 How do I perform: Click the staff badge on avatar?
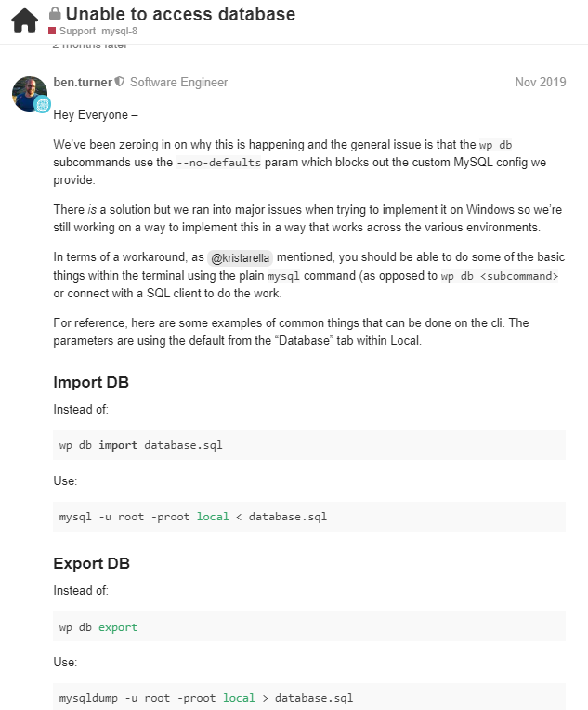click(42, 104)
